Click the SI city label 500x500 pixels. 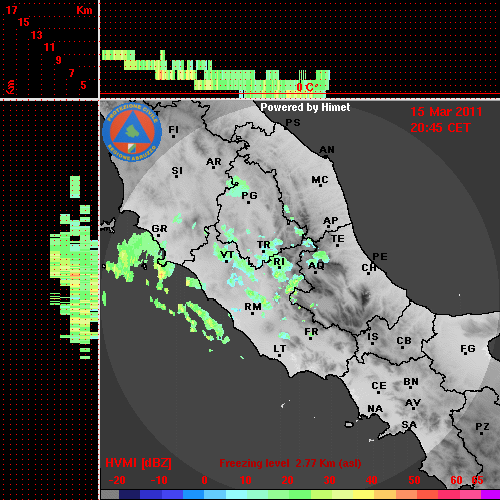[x=177, y=171]
